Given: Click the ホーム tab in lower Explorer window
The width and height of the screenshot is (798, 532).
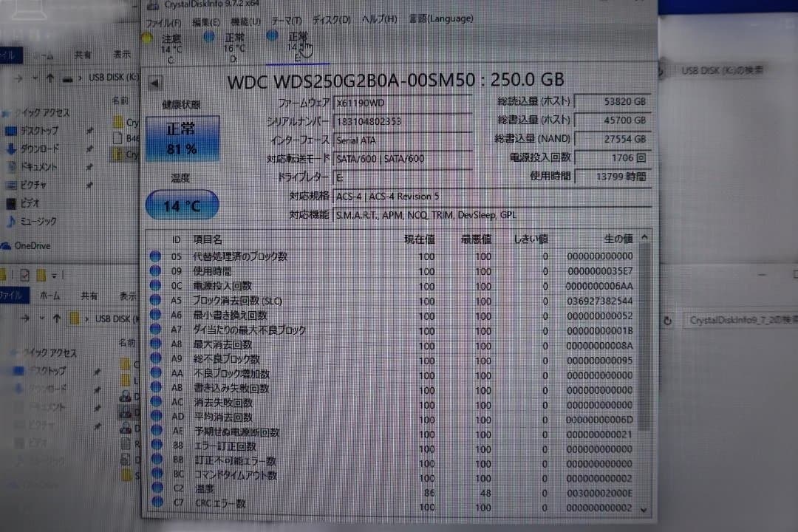Looking at the screenshot, I should 50,296.
